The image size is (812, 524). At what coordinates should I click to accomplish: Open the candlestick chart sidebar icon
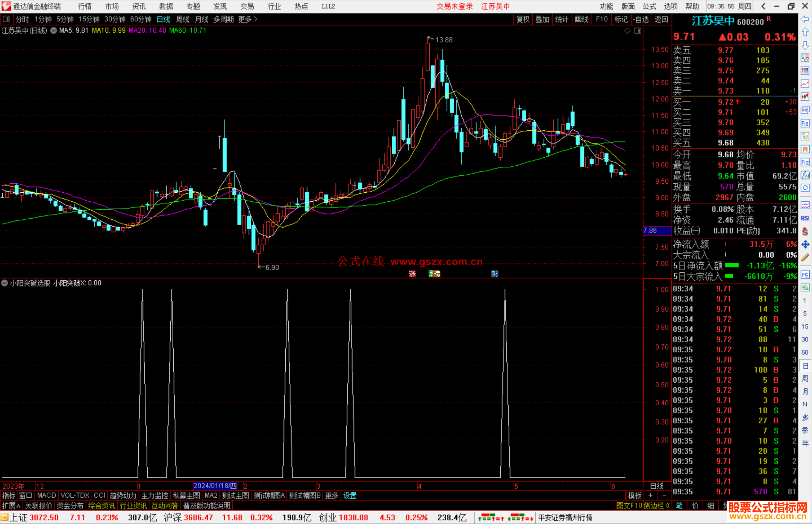[805, 97]
